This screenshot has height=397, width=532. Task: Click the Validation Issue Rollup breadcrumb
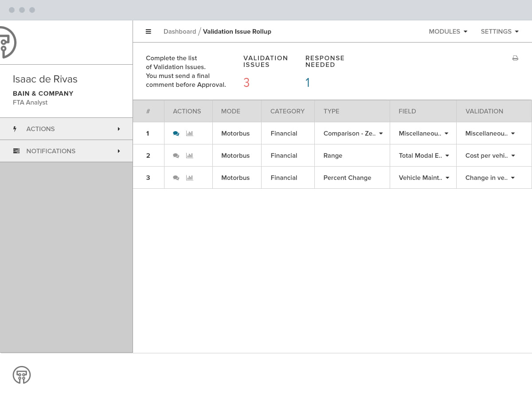pos(237,31)
